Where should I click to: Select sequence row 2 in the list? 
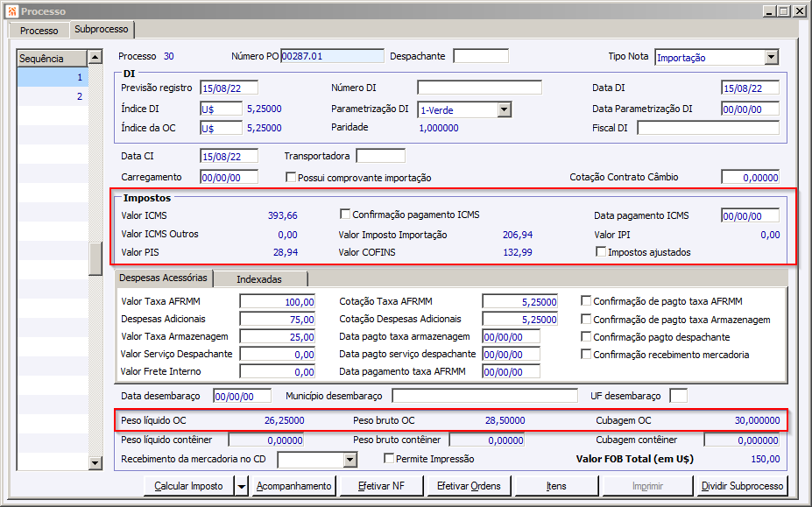point(53,96)
